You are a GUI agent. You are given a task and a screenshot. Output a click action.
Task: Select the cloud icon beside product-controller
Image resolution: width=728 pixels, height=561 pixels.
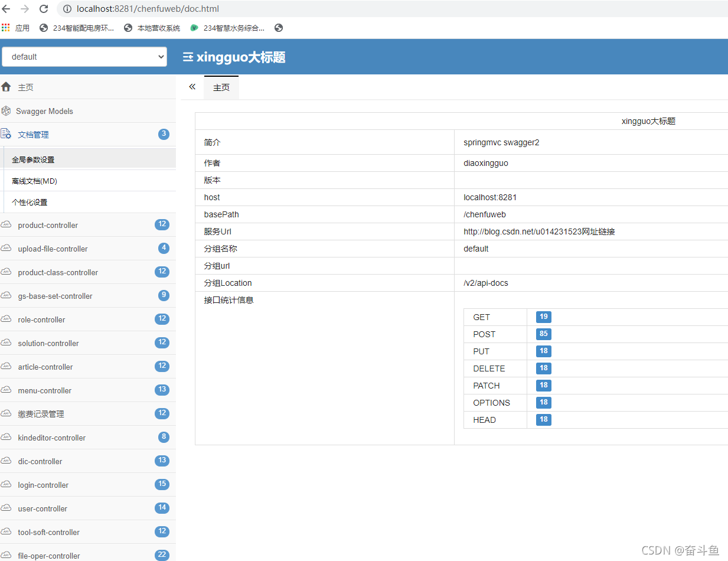click(x=6, y=224)
